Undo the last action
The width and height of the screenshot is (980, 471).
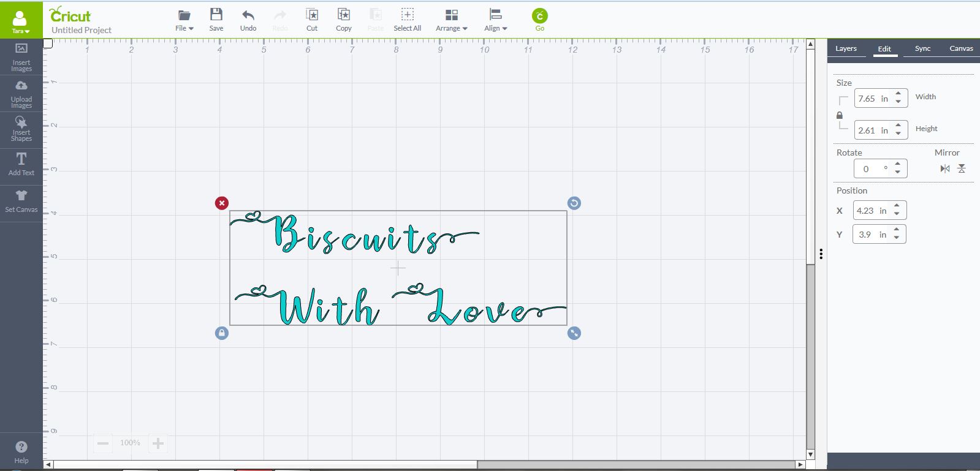(x=248, y=20)
